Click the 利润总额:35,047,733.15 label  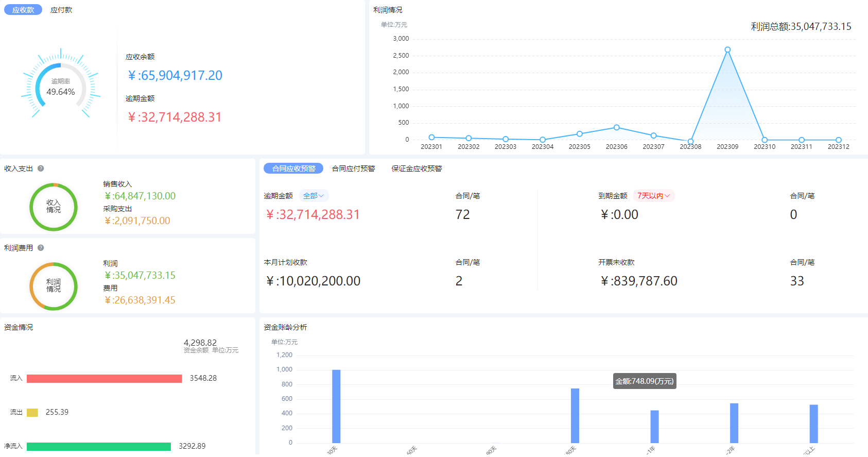pyautogui.click(x=801, y=27)
